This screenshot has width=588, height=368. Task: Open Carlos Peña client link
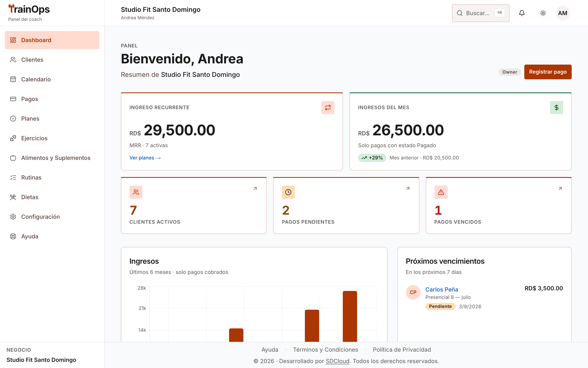click(442, 289)
